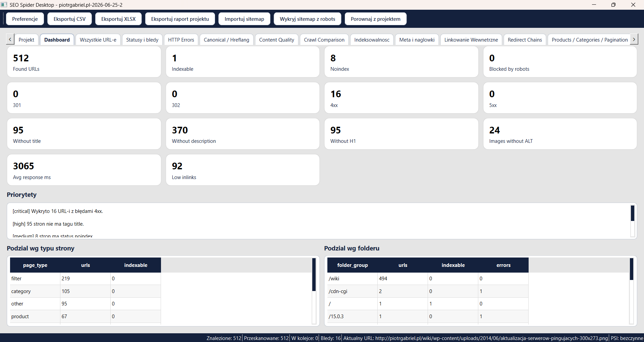Click the high priority title message
The image size is (644, 342).
point(48,224)
